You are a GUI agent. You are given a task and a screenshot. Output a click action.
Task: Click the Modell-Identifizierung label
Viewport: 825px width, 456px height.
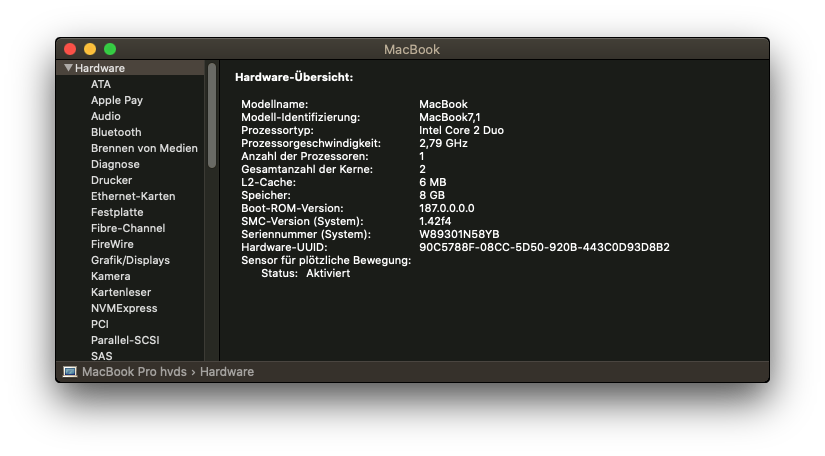[301, 117]
